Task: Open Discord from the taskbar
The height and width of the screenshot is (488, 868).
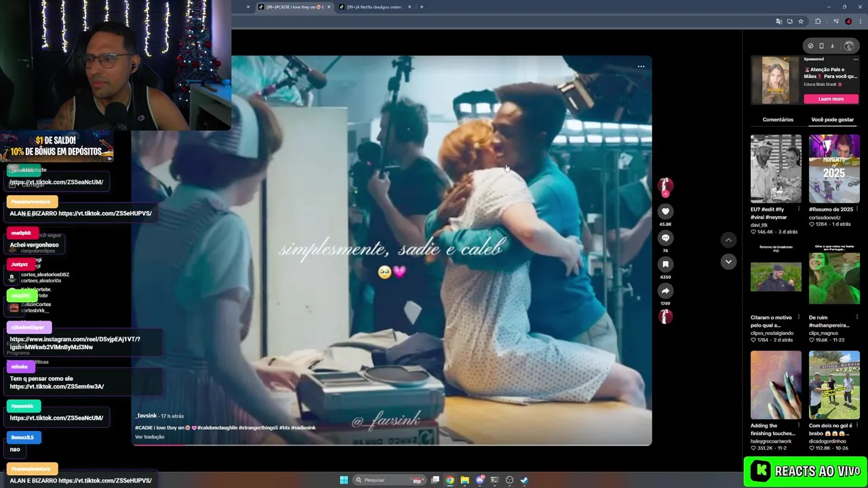Action: click(x=480, y=480)
